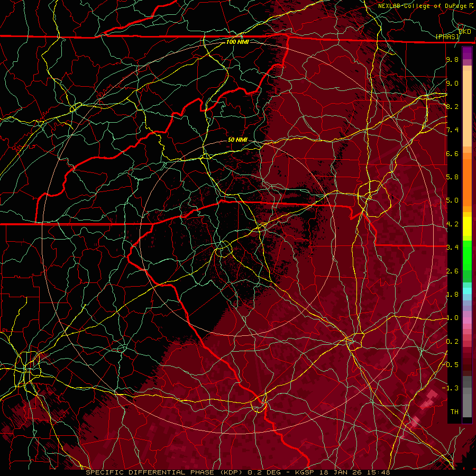Viewport: 476px width, 476px height.
Task: Click the 3.4 value on the color scale
Action: click(x=452, y=248)
